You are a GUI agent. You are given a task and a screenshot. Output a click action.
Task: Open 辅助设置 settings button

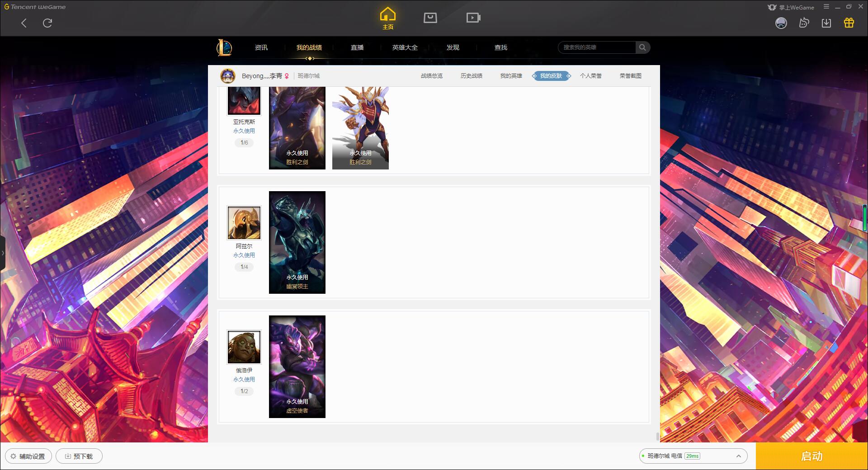coord(28,456)
